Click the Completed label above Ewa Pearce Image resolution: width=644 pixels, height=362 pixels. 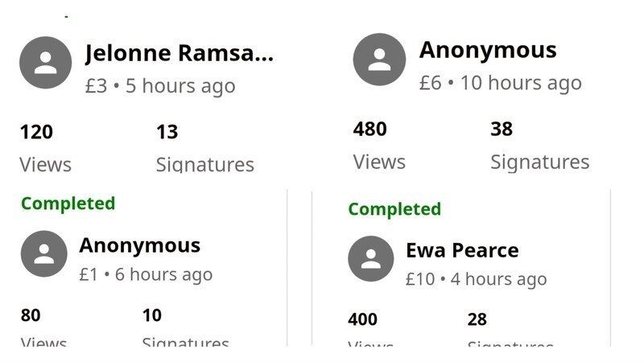[394, 209]
